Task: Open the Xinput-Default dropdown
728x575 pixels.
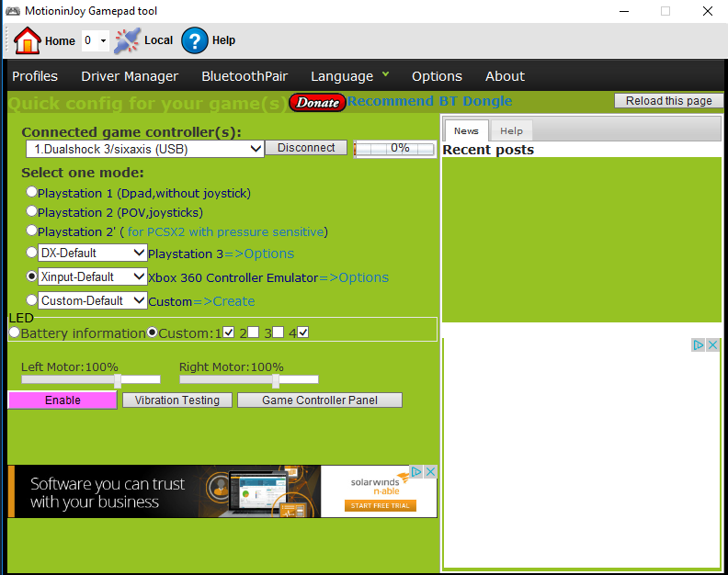Action: pyautogui.click(x=139, y=276)
